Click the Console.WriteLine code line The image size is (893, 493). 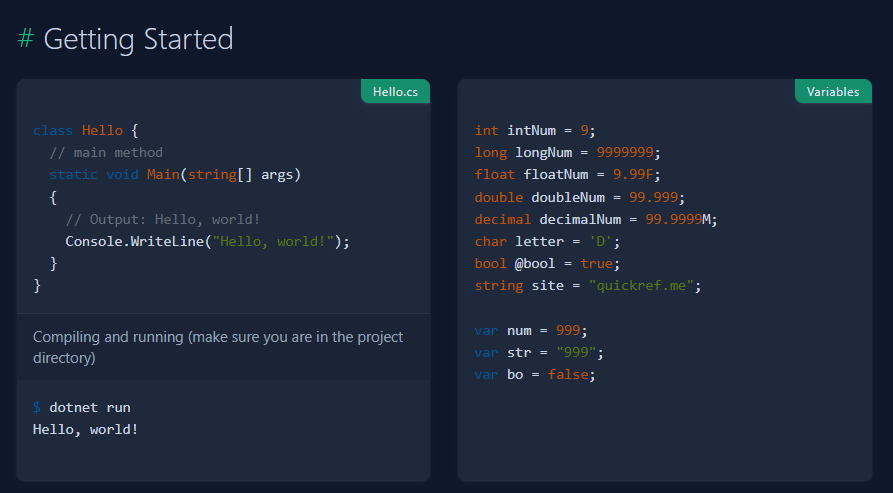tap(207, 241)
